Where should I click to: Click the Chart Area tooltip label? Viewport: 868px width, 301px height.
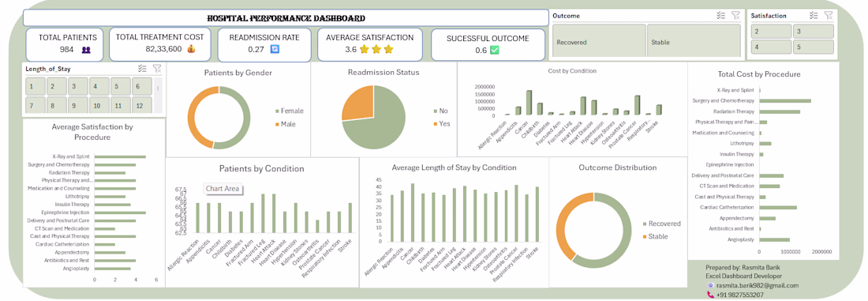223,189
